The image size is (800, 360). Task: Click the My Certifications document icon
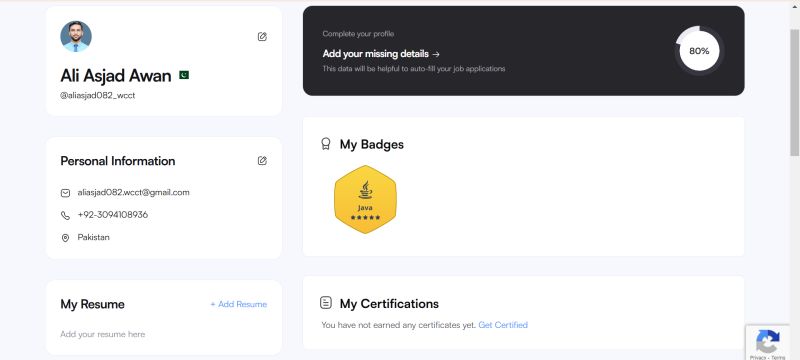[326, 303]
